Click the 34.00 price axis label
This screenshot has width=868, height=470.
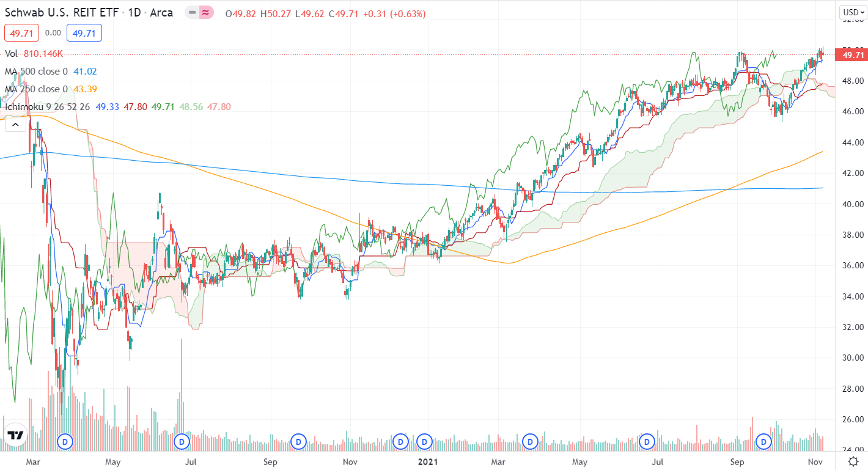click(x=852, y=296)
